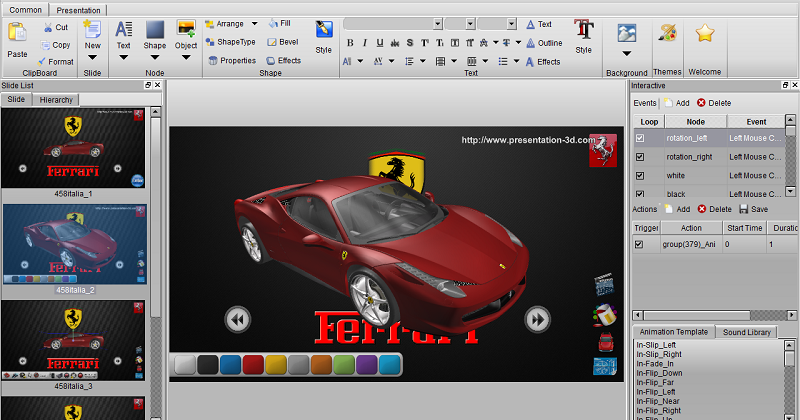Screen dimensions: 800x420
Task: Select the 458italia_3 slide thumbnail
Action: pos(73,340)
